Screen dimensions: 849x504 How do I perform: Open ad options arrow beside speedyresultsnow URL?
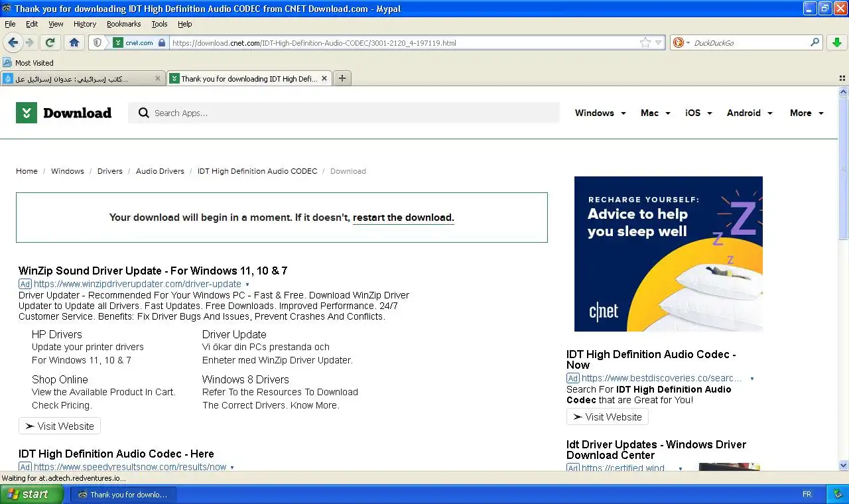(232, 468)
